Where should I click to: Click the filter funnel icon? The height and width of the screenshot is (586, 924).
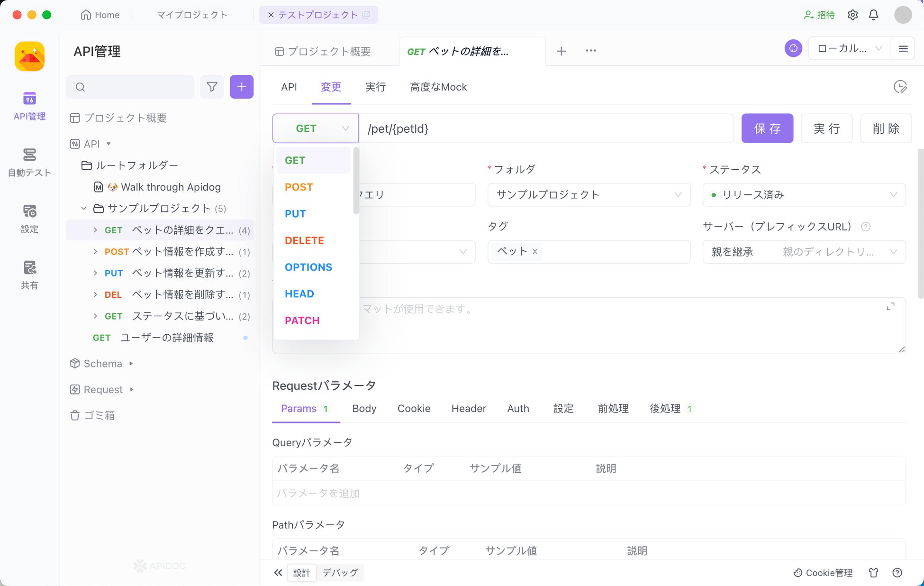212,87
